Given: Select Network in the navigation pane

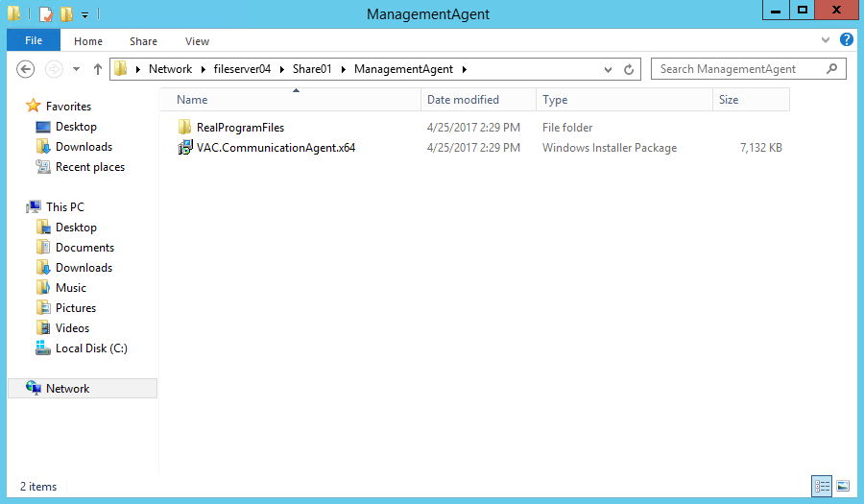Looking at the screenshot, I should pyautogui.click(x=67, y=389).
